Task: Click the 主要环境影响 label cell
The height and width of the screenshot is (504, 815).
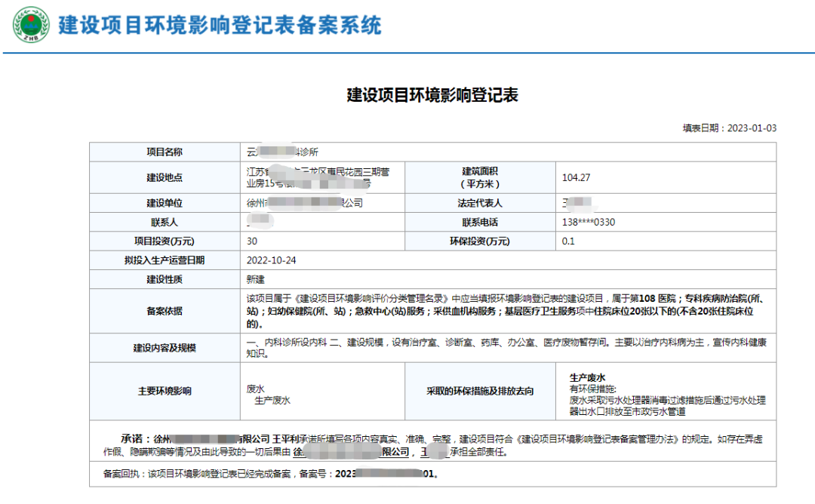Action: point(164,392)
